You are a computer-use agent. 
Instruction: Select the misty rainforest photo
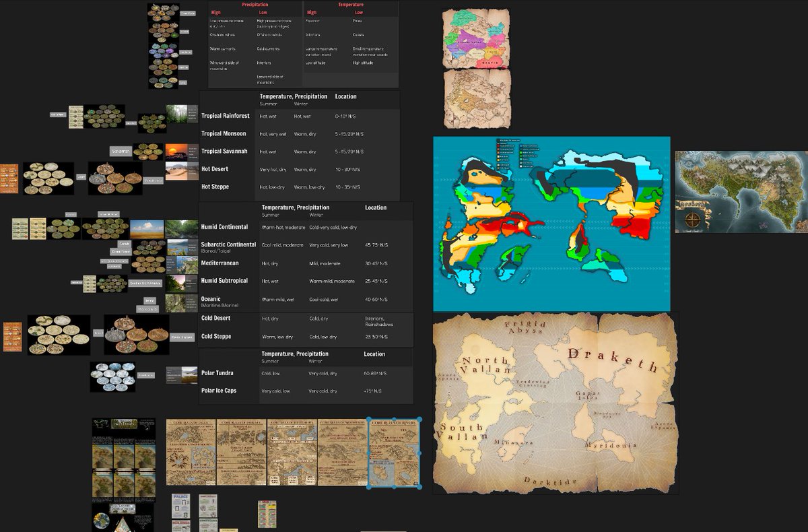182,114
